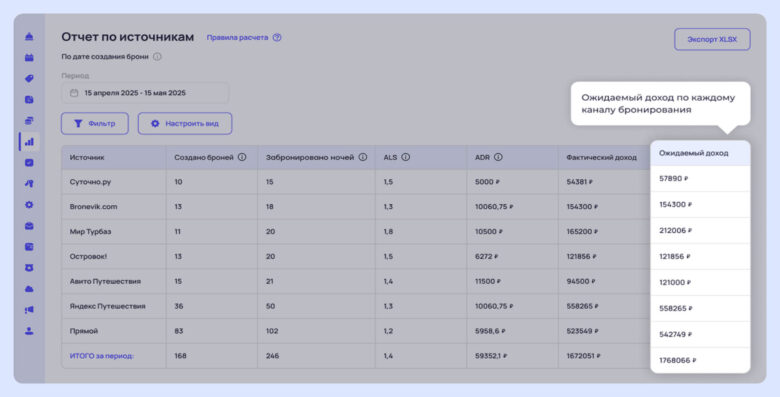The height and width of the screenshot is (397, 780).
Task: Open the wallet card sidebar icon
Action: click(x=29, y=247)
